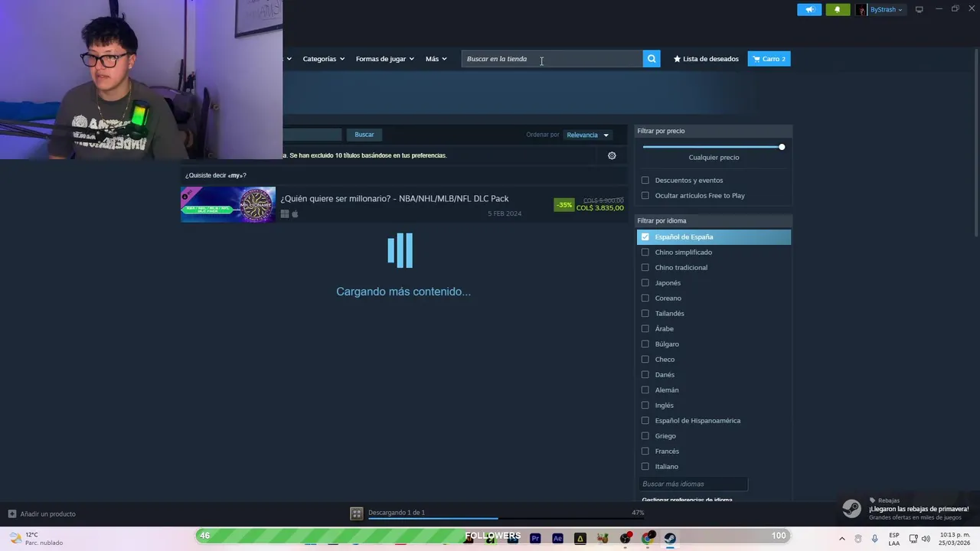The height and width of the screenshot is (551, 980).
Task: Check the Danés language filter
Action: pyautogui.click(x=645, y=374)
